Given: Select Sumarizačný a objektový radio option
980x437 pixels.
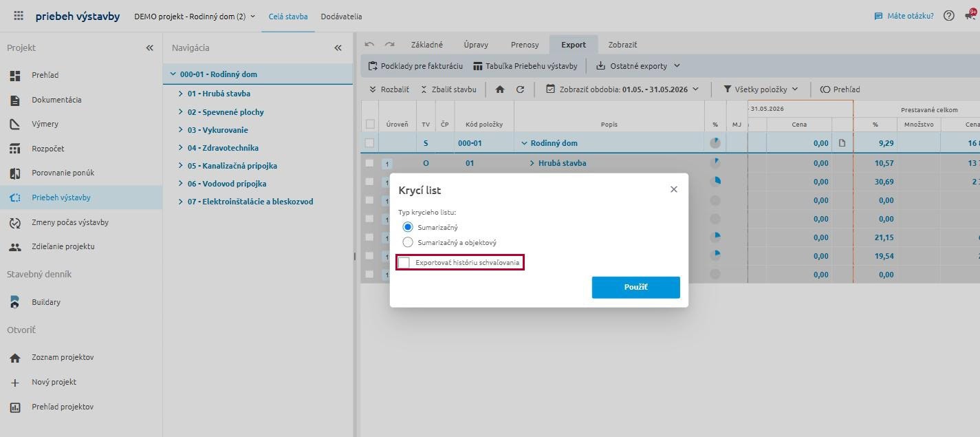Looking at the screenshot, I should [408, 242].
